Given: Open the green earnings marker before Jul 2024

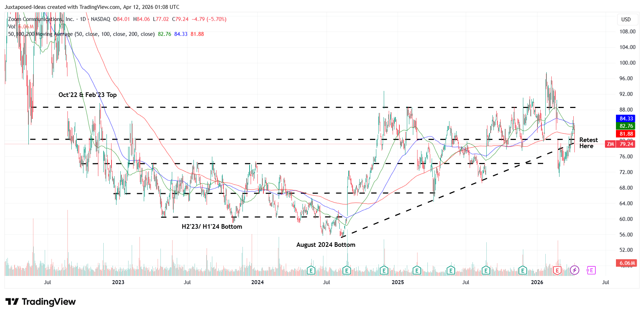Looking at the screenshot, I should pos(311,271).
